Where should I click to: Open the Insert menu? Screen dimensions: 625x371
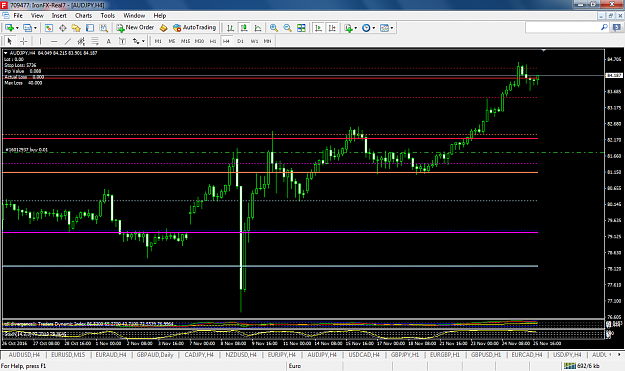(x=59, y=16)
